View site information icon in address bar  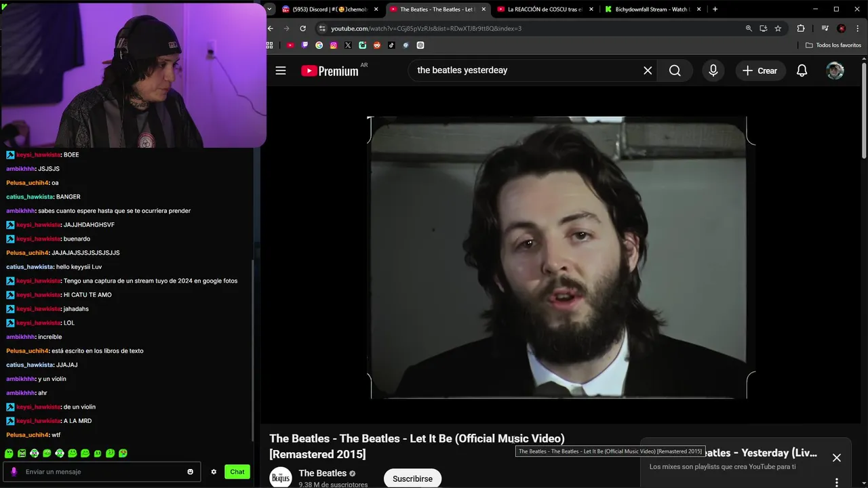pyautogui.click(x=323, y=28)
